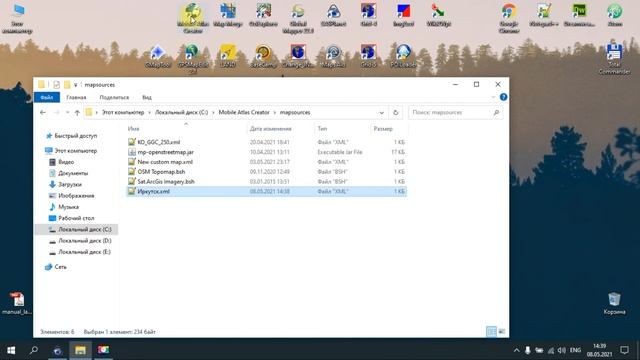
Task: Select the Notepad++ desktop shortcut
Action: tap(544, 16)
